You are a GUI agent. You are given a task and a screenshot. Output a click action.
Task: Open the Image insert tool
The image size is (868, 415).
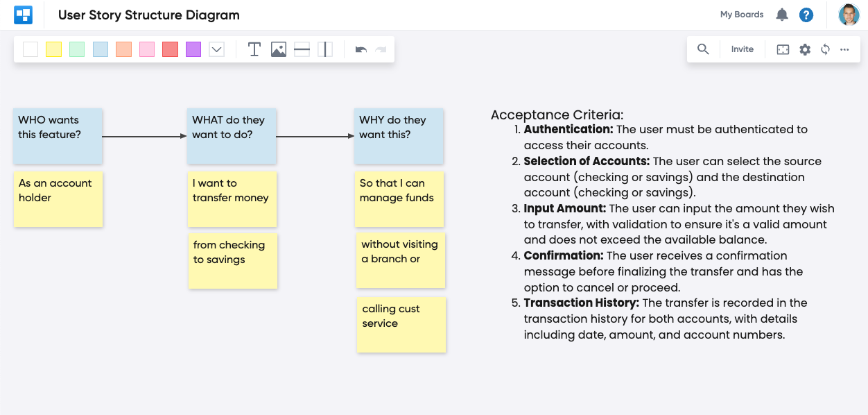coord(278,49)
